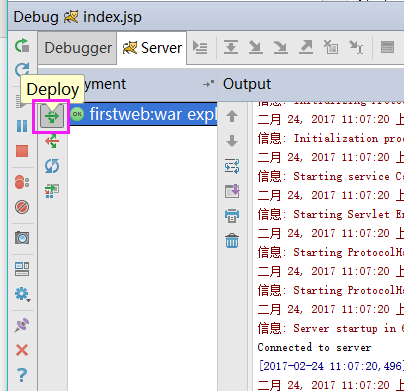Click the Clear All trash icon
The width and height of the screenshot is (404, 391).
click(x=232, y=241)
